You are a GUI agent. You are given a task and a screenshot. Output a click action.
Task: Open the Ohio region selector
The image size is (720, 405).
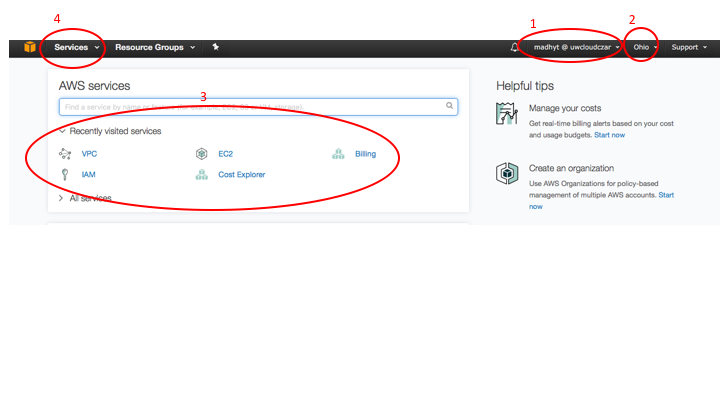click(645, 47)
